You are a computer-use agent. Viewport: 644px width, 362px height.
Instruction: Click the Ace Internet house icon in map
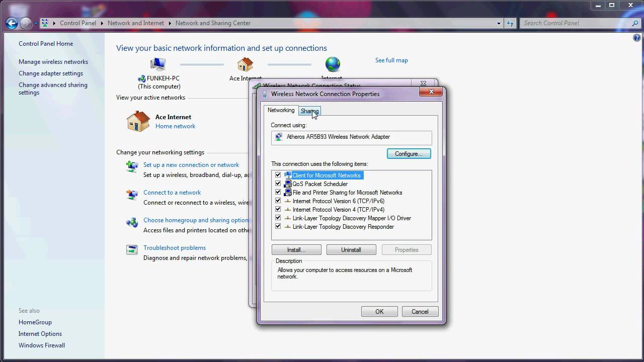pos(245,64)
